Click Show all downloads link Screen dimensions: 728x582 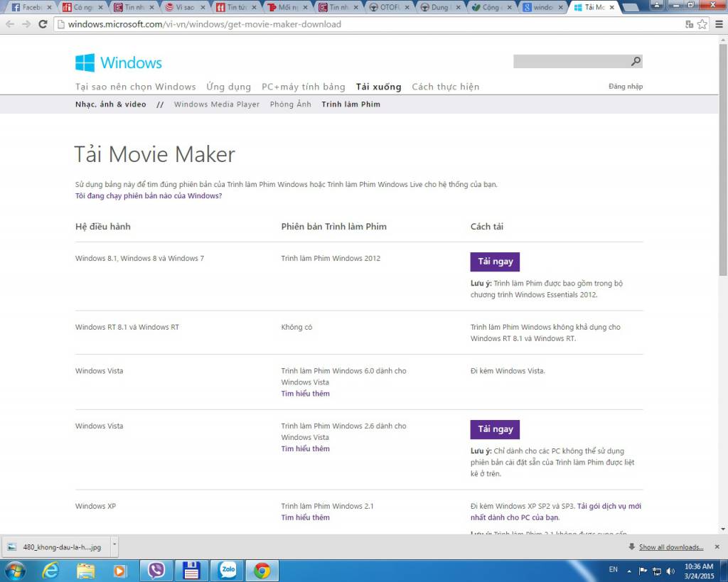point(671,547)
